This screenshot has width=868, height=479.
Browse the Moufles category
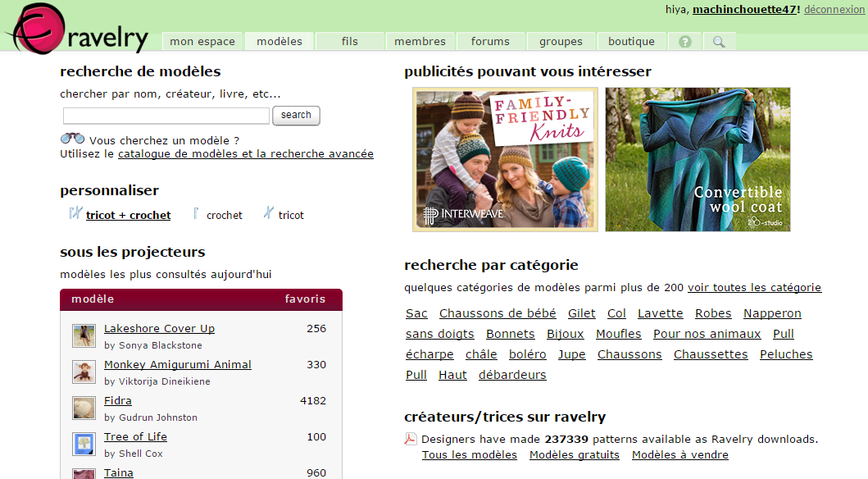[x=618, y=334]
